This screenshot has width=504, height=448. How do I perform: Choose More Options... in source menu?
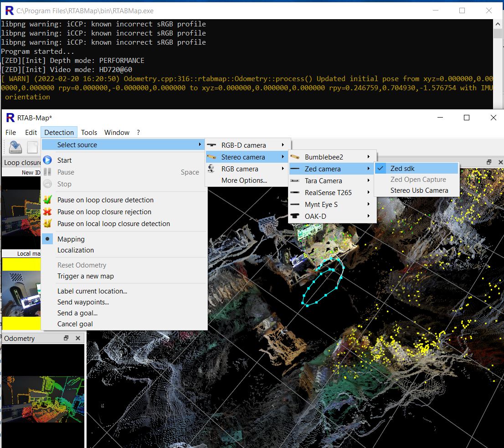tap(244, 180)
